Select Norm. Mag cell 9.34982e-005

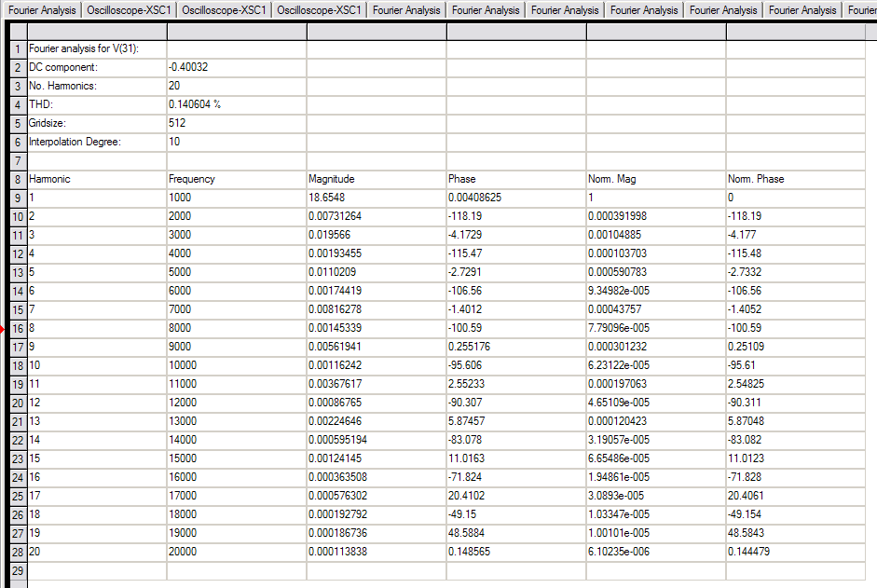click(656, 291)
